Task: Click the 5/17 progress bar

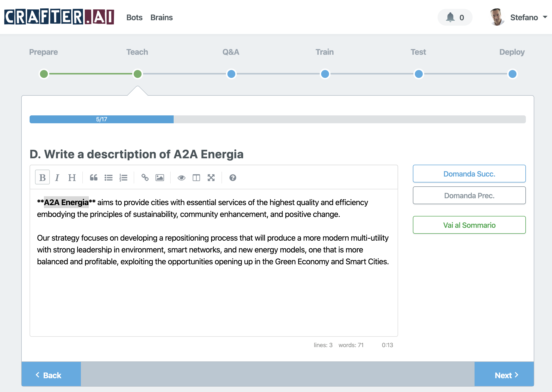Action: [x=278, y=119]
